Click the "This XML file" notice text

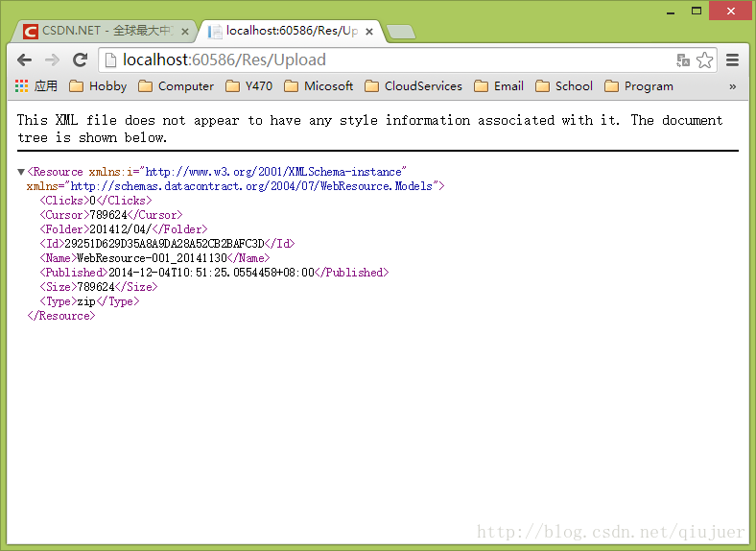pos(369,129)
